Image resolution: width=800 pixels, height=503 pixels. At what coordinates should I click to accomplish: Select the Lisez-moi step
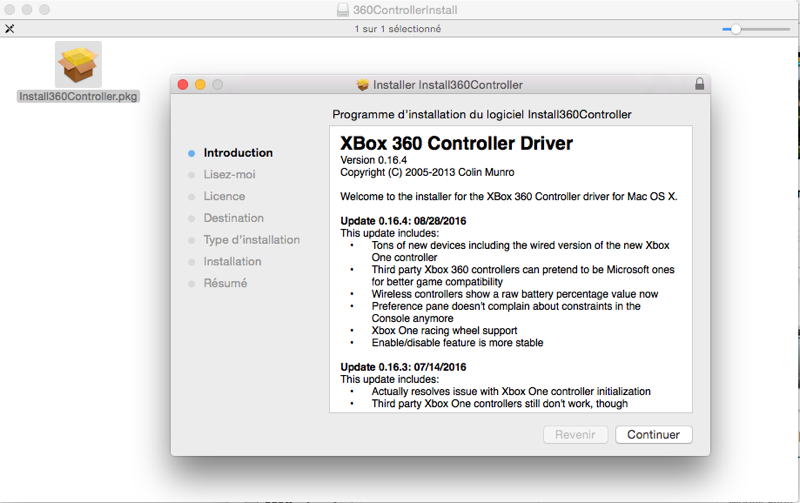(230, 174)
